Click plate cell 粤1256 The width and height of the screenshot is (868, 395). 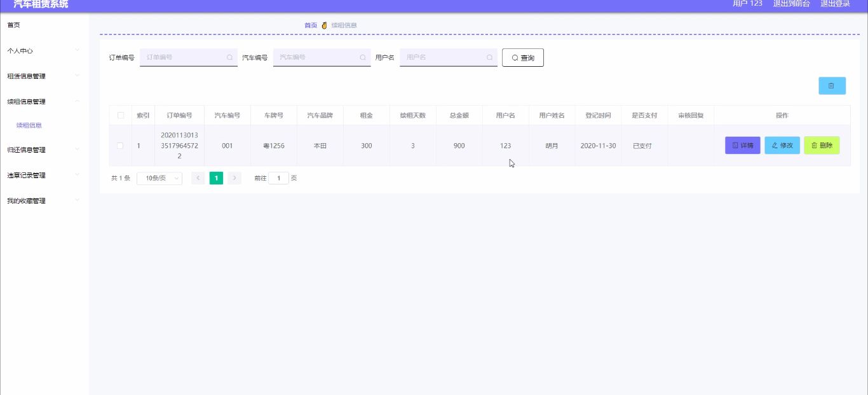pos(274,146)
